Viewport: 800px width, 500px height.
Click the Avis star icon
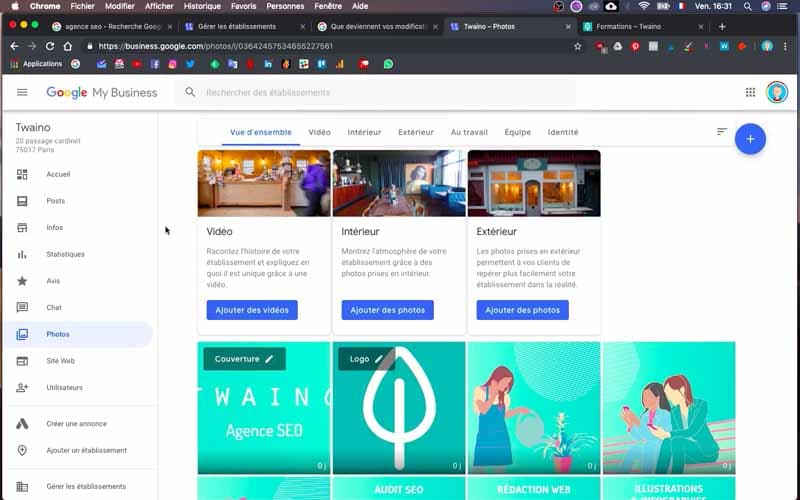pyautogui.click(x=22, y=281)
